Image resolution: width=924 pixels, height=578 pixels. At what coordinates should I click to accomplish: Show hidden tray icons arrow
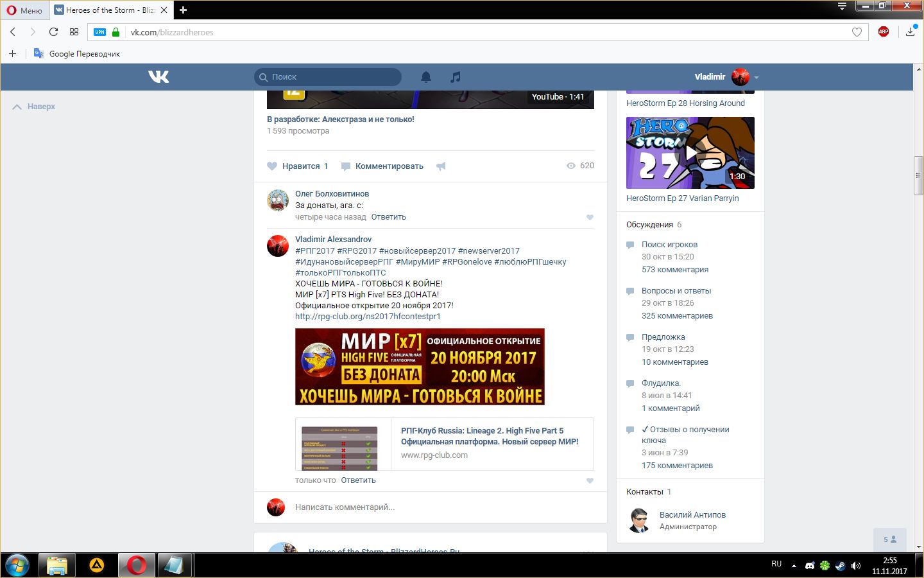pyautogui.click(x=794, y=566)
